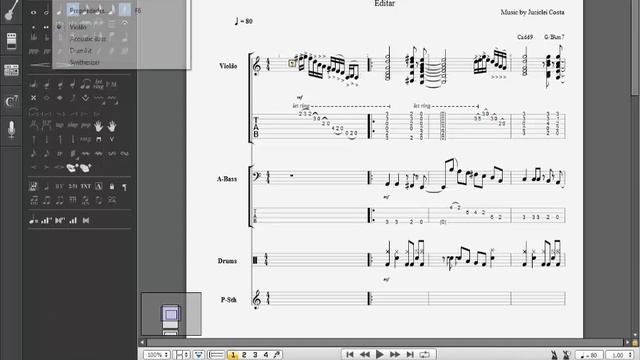Image resolution: width=640 pixels, height=360 pixels.
Task: Click the vertical scrollbar at right edge
Action: [x=635, y=47]
